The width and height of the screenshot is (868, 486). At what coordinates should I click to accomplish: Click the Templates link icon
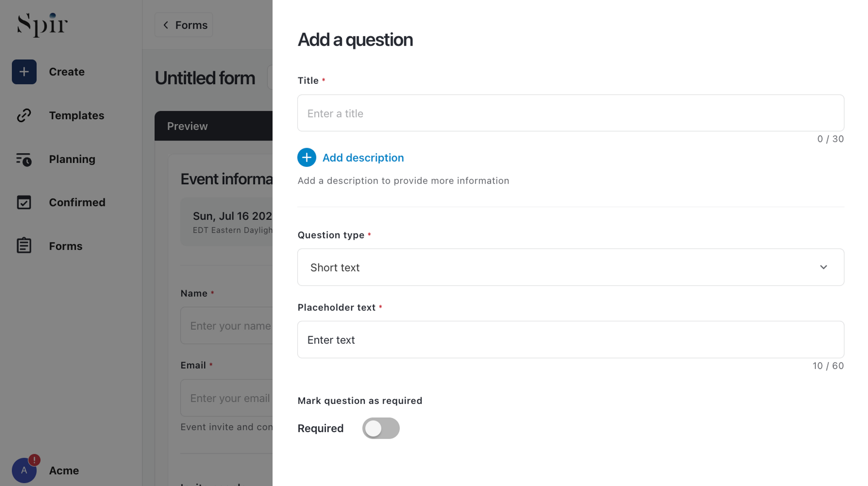pos(24,116)
